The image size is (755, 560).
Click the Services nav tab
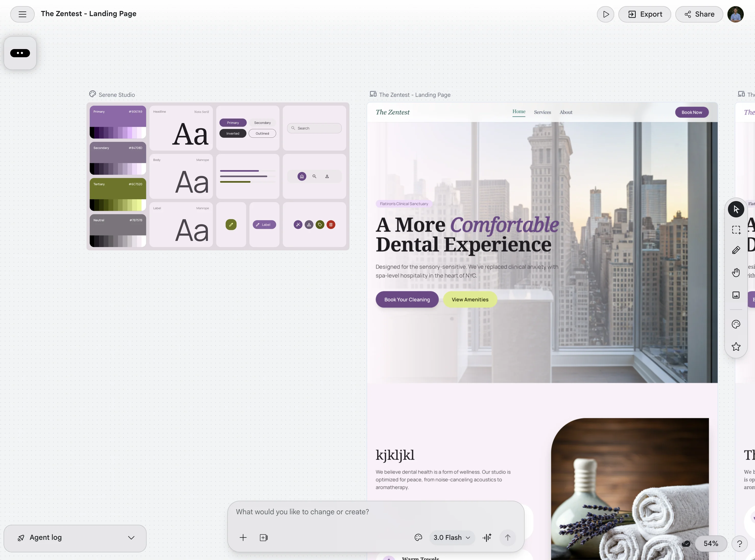(542, 112)
